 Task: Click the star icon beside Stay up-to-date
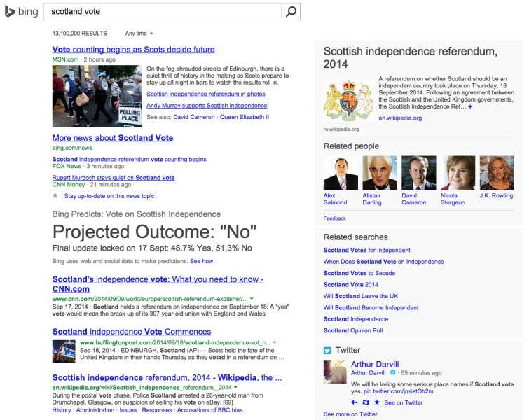55,195
